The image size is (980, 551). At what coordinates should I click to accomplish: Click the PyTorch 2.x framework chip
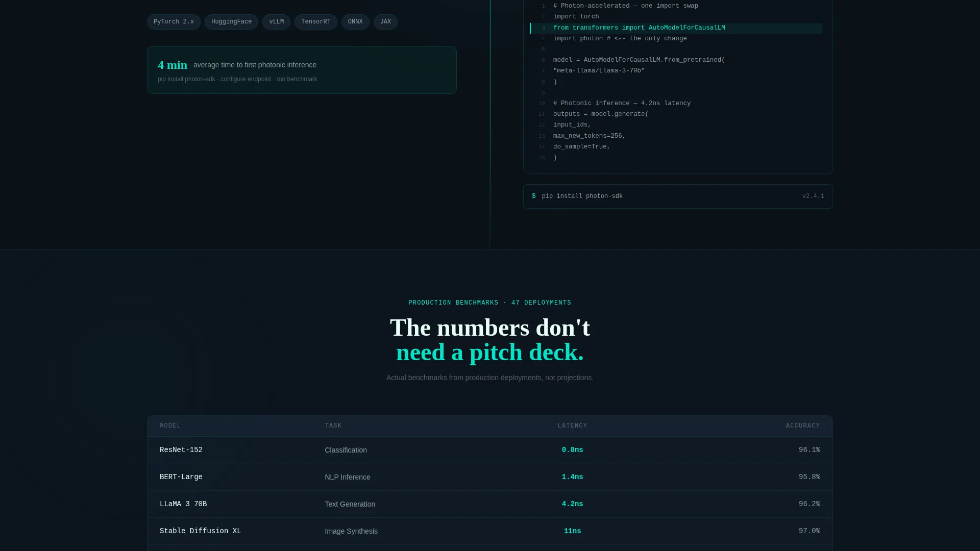(x=174, y=22)
